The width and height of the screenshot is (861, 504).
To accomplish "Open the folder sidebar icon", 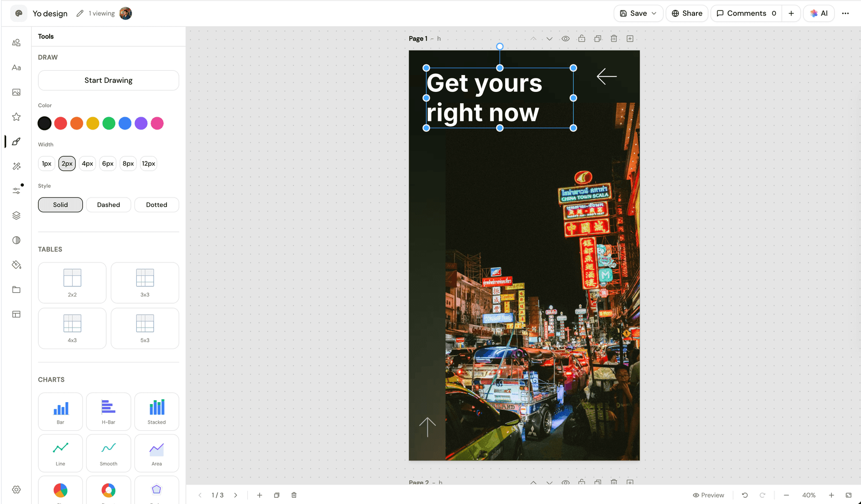I will click(x=16, y=290).
